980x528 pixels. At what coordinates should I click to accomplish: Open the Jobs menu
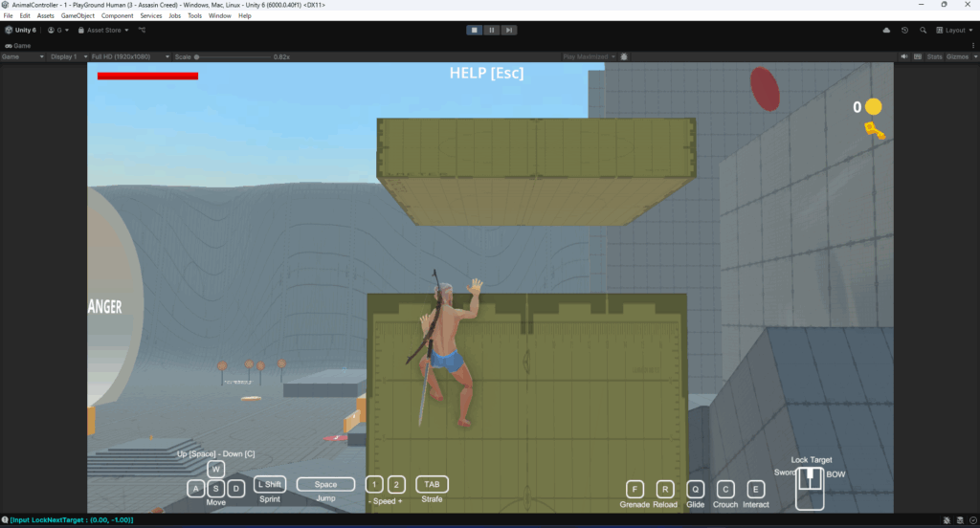click(x=174, y=15)
